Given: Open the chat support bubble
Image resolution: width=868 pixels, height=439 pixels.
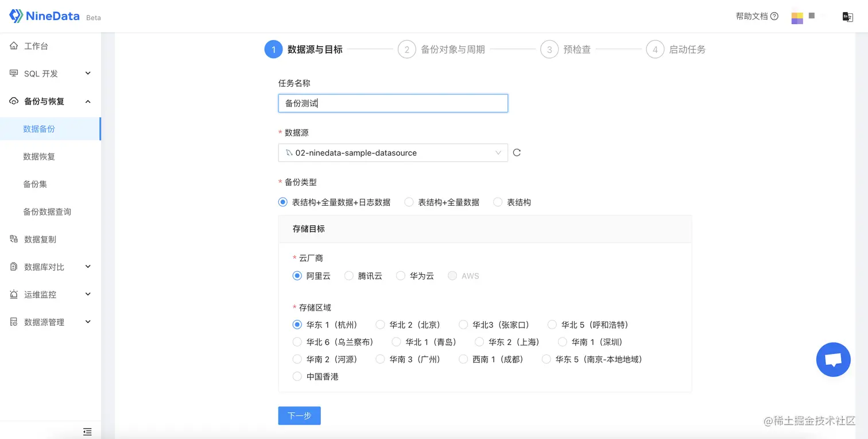Looking at the screenshot, I should click(x=833, y=360).
